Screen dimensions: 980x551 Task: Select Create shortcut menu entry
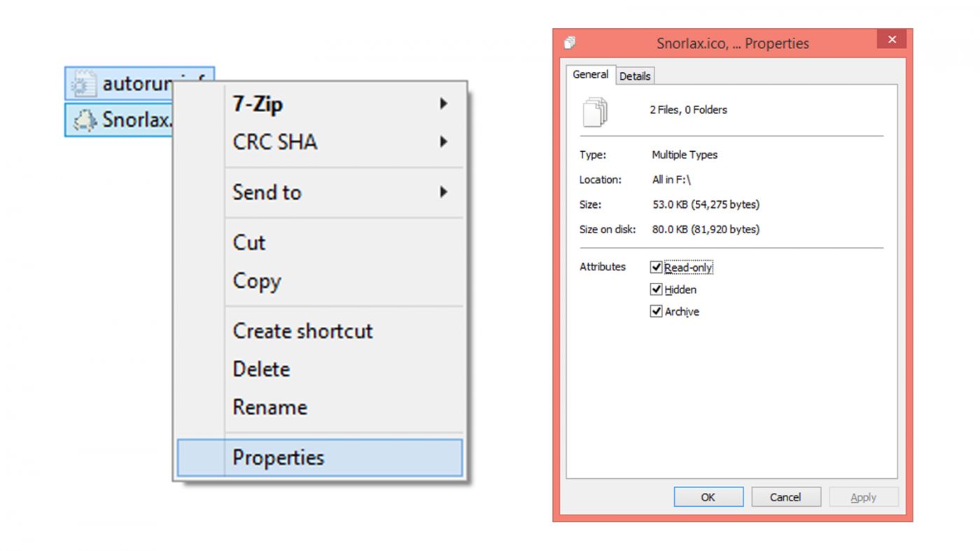(302, 331)
